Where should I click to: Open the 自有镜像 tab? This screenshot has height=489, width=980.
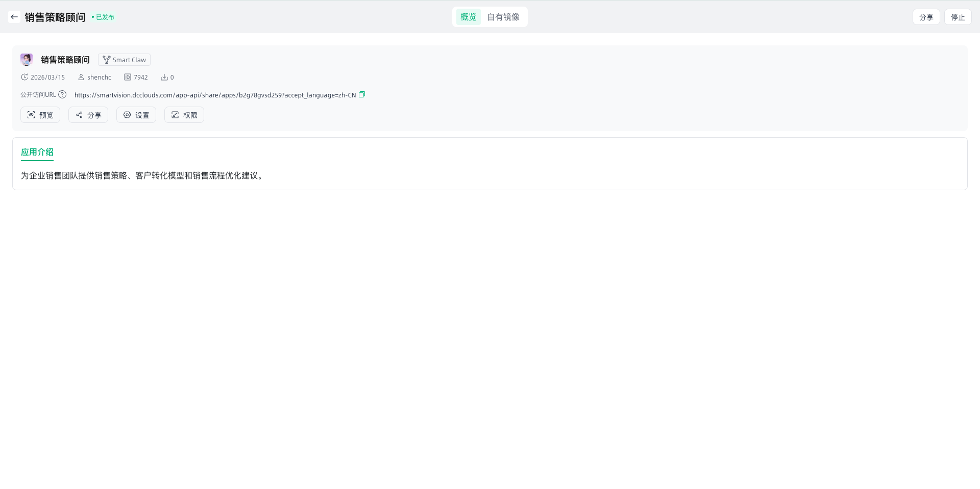tap(503, 17)
